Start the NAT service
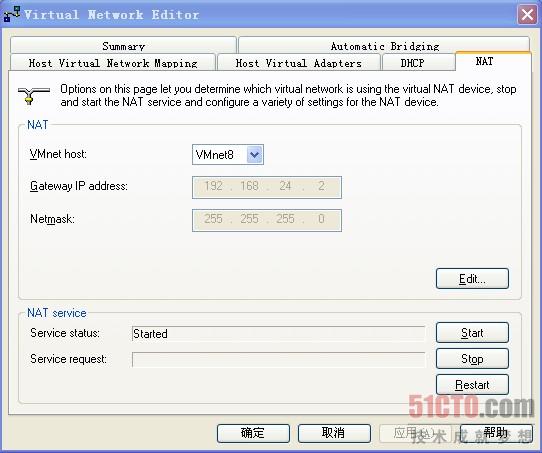542x453 pixels. (472, 332)
